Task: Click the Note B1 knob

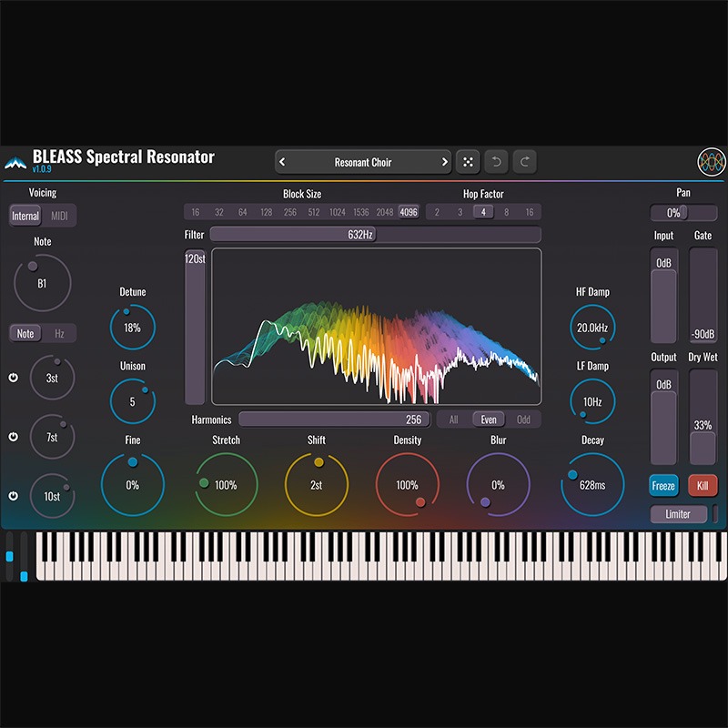Action: [x=42, y=283]
